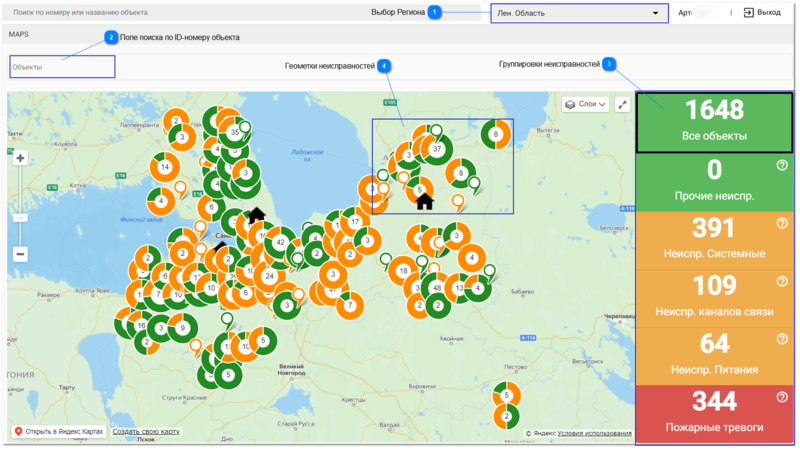Screen dimensions: 800x451
Task: Click the Ладожское оз. map label
Action: (x=307, y=155)
